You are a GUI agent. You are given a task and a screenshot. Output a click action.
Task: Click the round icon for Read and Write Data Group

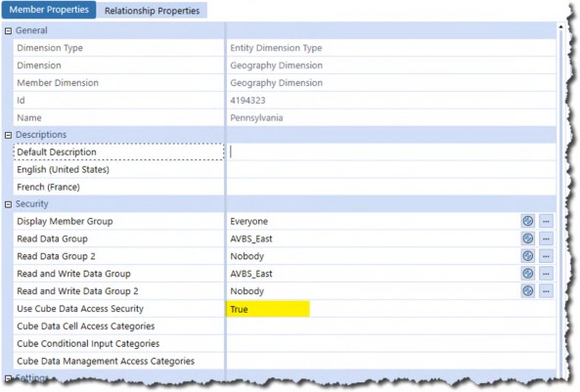pos(528,274)
